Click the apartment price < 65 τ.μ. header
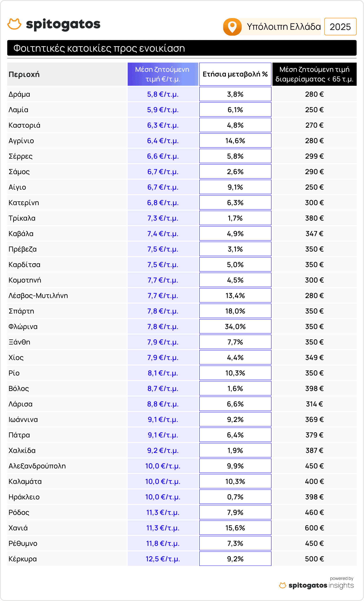Image resolution: width=364 pixels, height=601 pixels. pyautogui.click(x=314, y=74)
